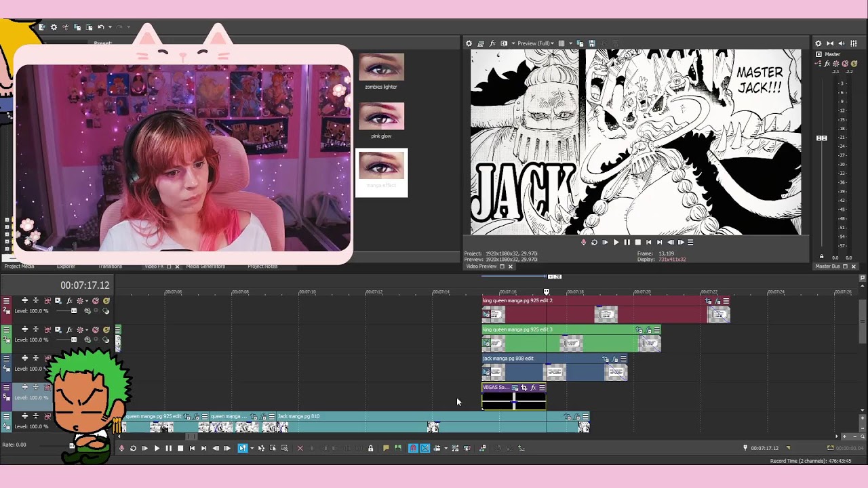The width and height of the screenshot is (868, 488).
Task: Save snapshot to file icon in preview
Action: [591, 43]
